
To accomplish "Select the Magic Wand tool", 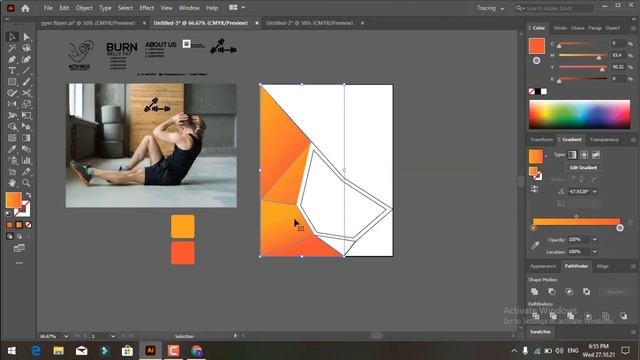I will [12, 49].
